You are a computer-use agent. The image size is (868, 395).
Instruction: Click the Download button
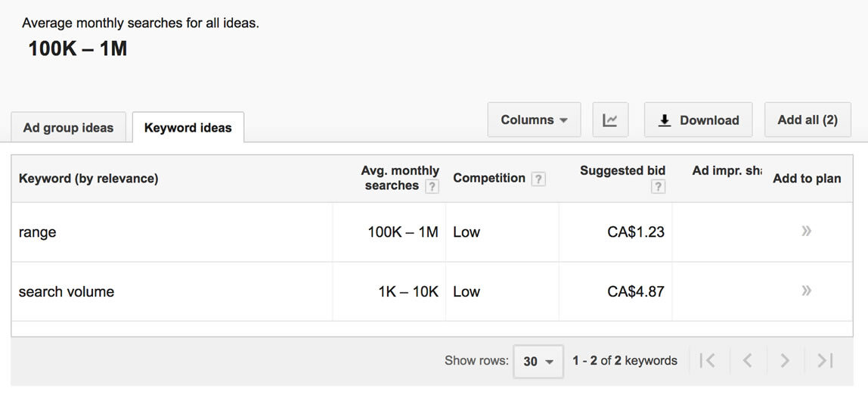pyautogui.click(x=698, y=120)
